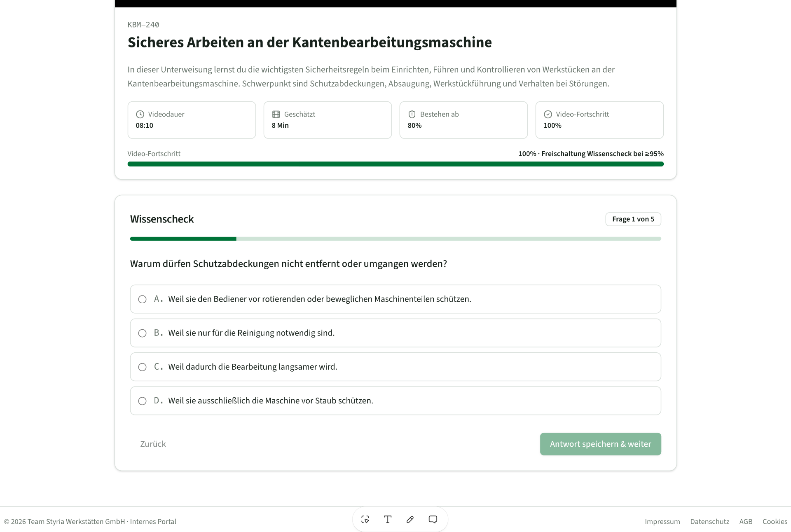Click the green video progress bar
The width and height of the screenshot is (791, 532).
(395, 164)
